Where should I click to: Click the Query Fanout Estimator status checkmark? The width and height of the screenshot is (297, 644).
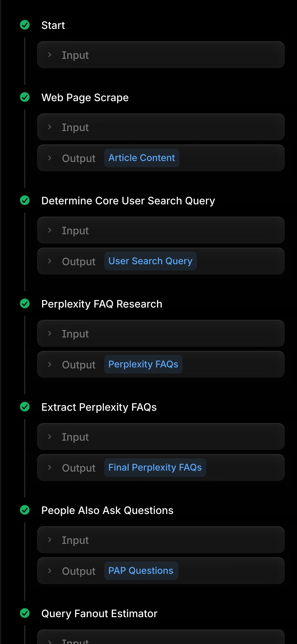pos(25,614)
